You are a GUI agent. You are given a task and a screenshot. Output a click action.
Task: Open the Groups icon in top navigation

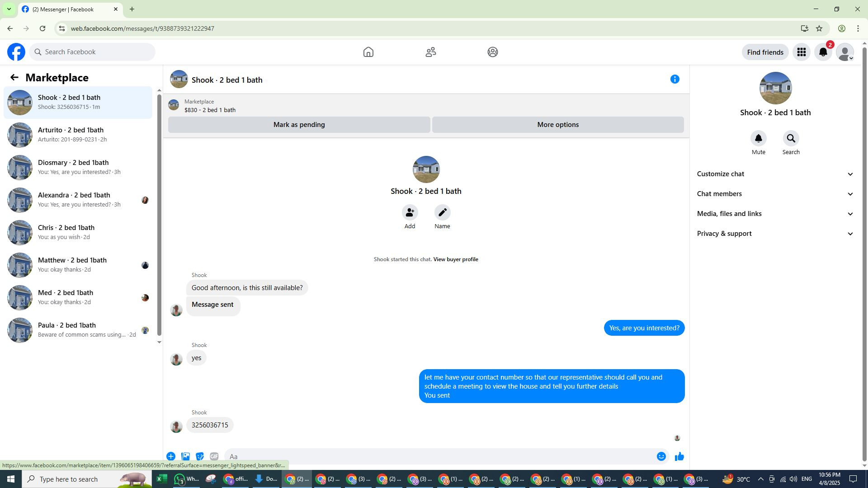[x=492, y=52]
